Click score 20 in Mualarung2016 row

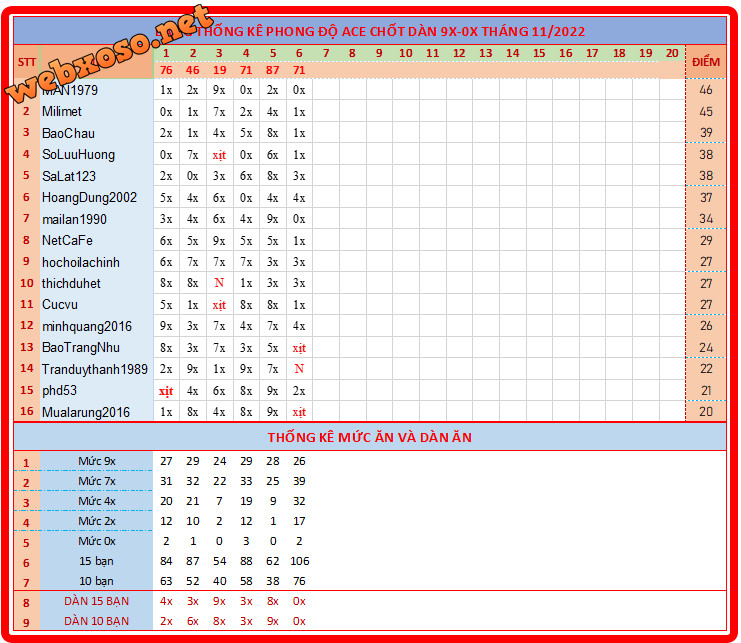(x=706, y=412)
